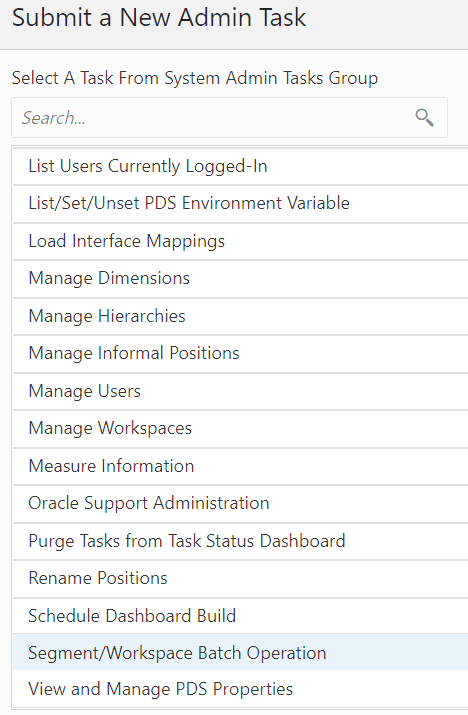Select the Rename Positions task
This screenshot has width=468, height=715.
coord(240,579)
